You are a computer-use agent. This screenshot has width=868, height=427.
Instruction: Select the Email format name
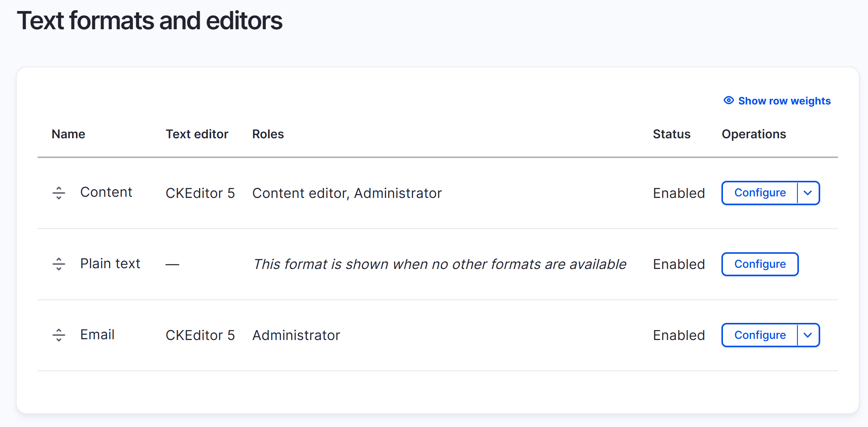coord(97,335)
